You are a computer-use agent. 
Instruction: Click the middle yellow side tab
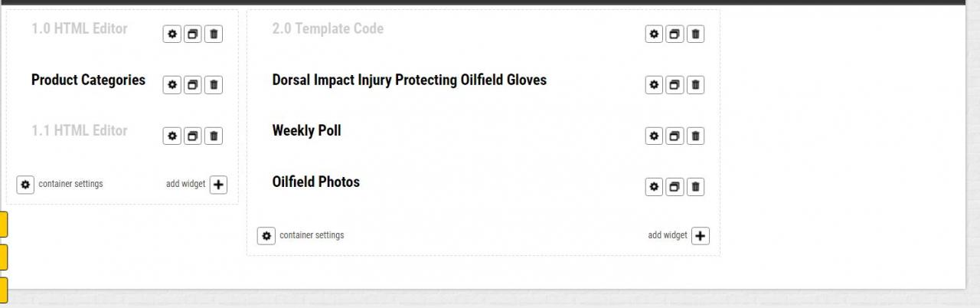(x=4, y=257)
